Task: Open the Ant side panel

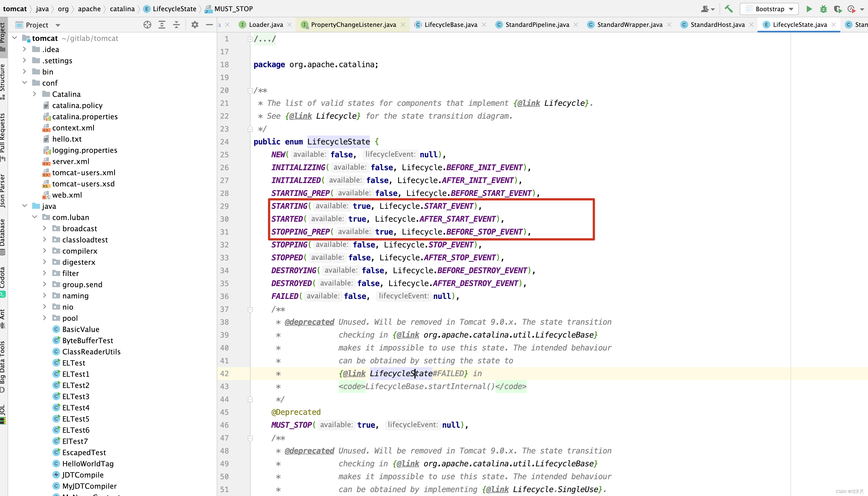Action: pyautogui.click(x=3, y=318)
